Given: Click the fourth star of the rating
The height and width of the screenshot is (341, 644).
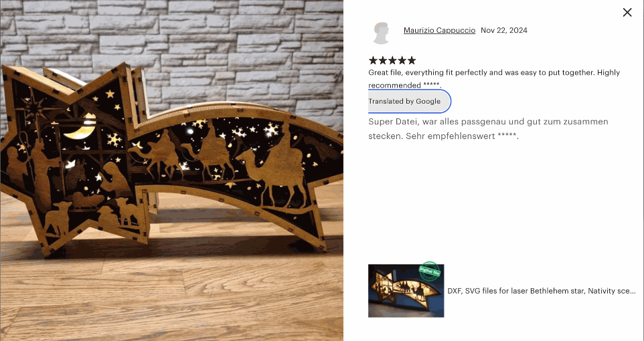Looking at the screenshot, I should coord(402,61).
